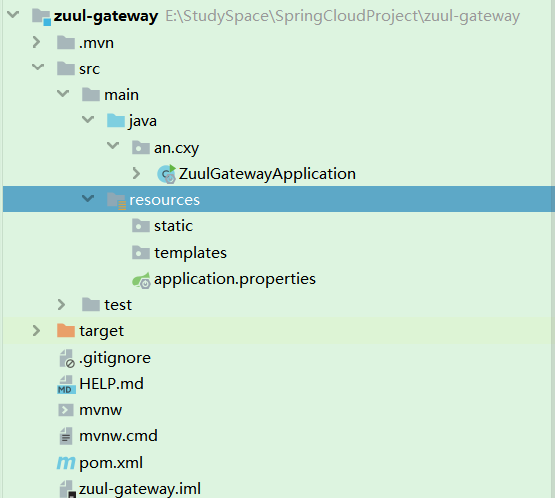Select the zuul-gateway.iml file
Image resolution: width=555 pixels, height=498 pixels.
[140, 489]
